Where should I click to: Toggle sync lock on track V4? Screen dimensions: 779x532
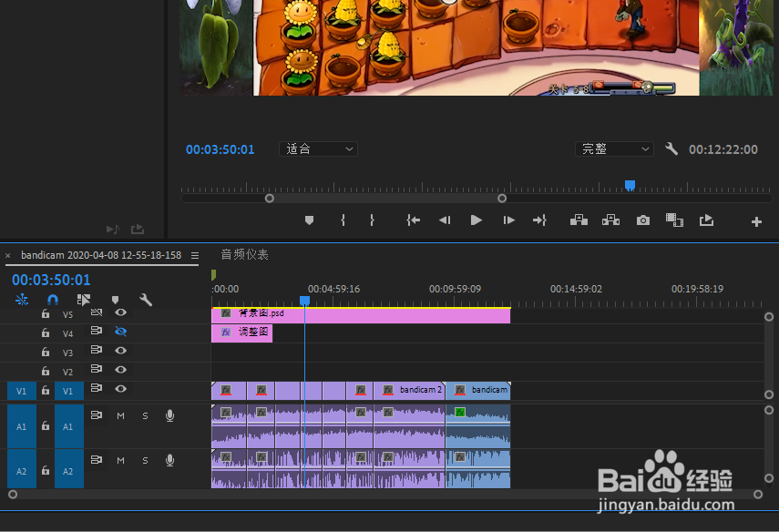coord(97,331)
